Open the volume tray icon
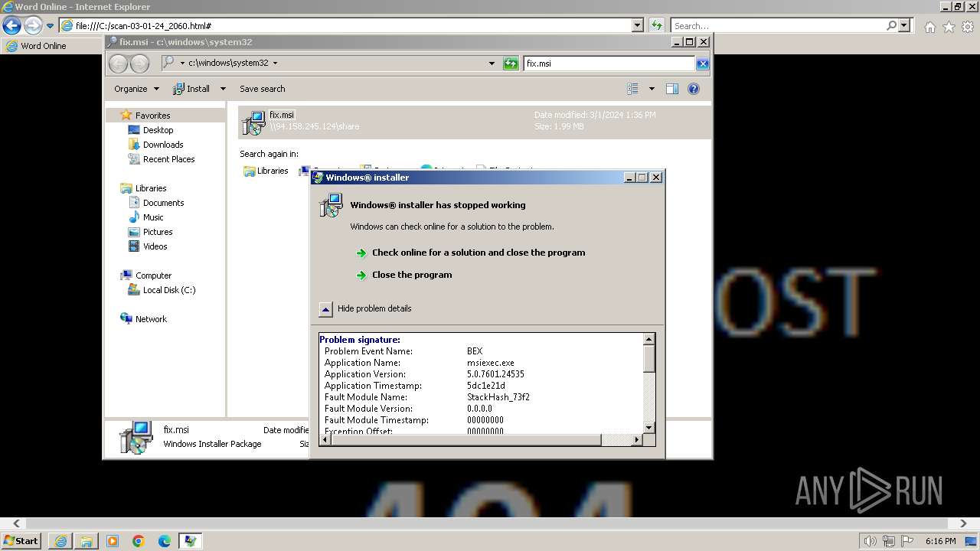Screen dimensions: 980x551 coord(871,541)
